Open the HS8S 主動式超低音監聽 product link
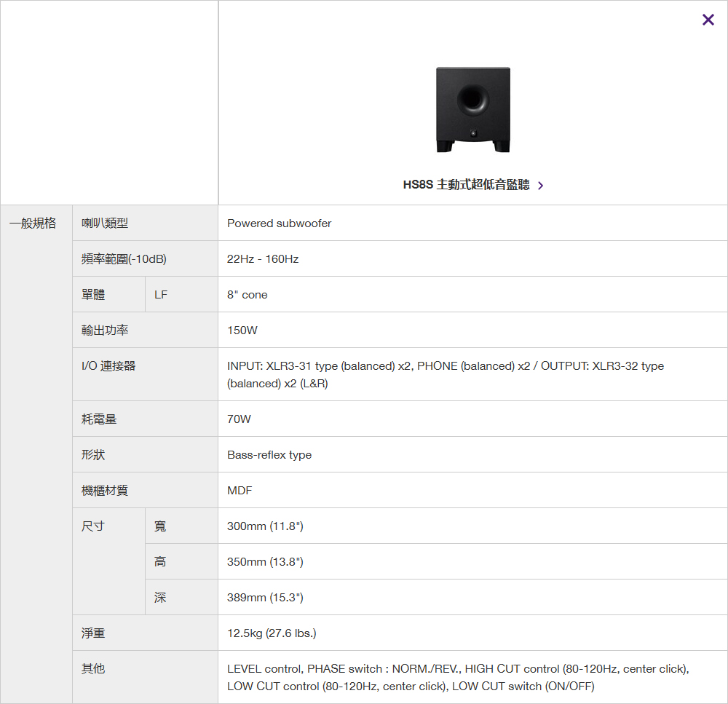 [x=466, y=185]
